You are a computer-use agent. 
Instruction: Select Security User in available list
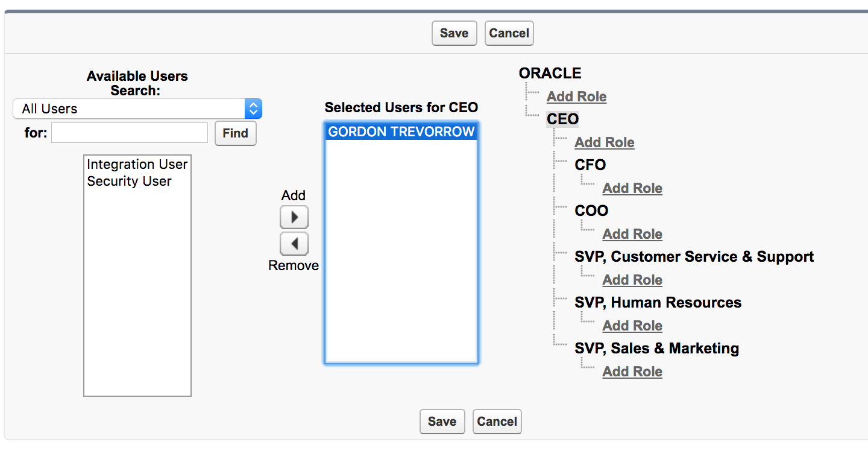tap(137, 181)
